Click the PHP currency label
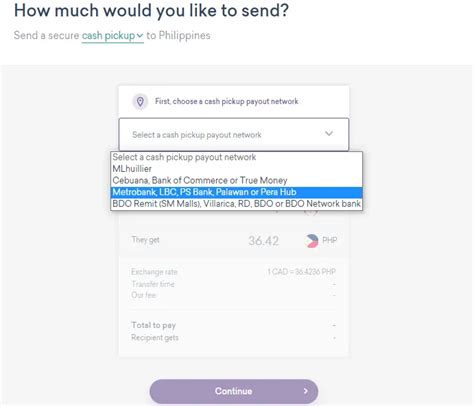This screenshot has width=474, height=406. tap(329, 240)
